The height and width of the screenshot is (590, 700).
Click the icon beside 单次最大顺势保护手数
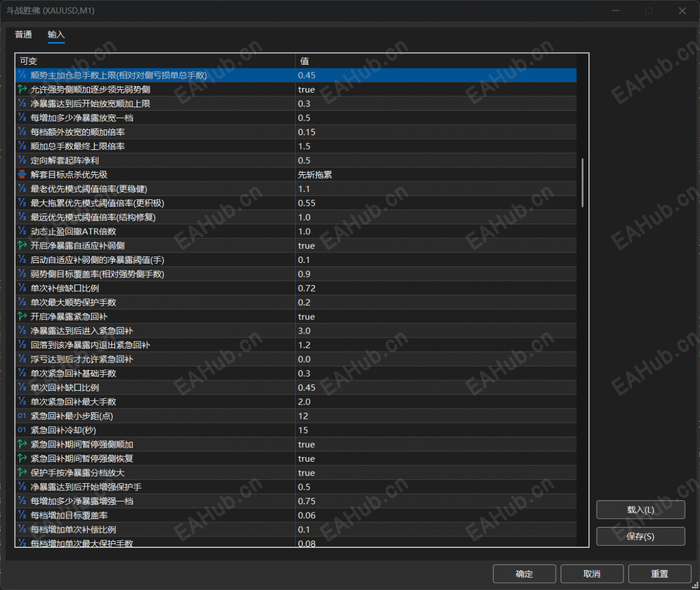coord(22,302)
